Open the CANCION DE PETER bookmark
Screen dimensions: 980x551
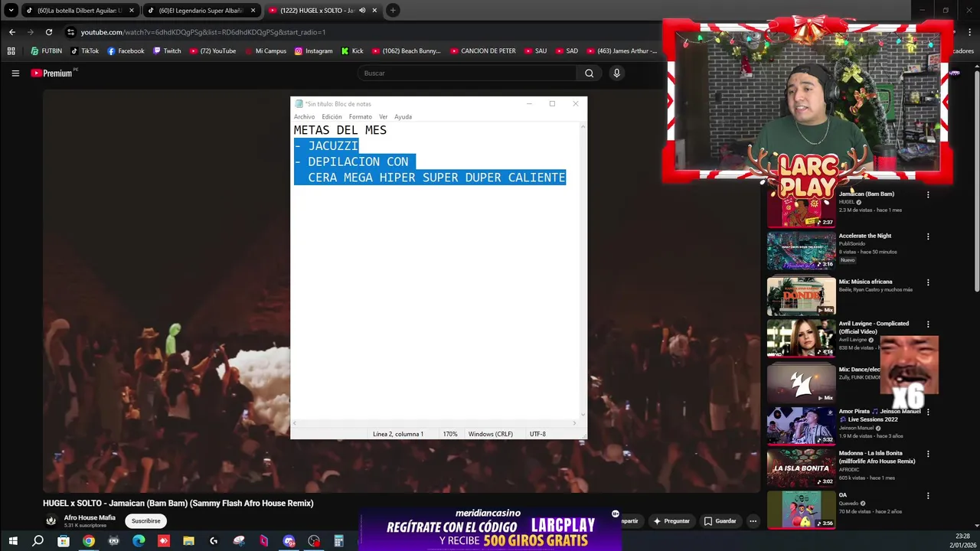[483, 51]
